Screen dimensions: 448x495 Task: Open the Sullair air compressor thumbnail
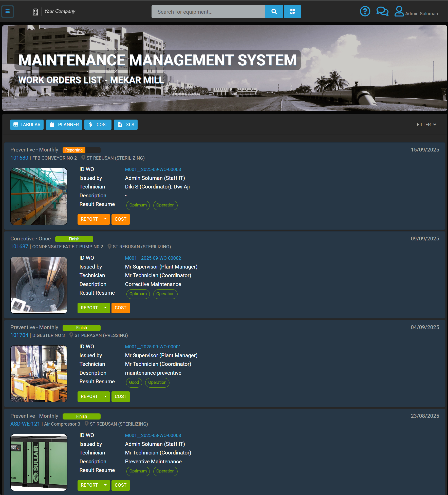(39, 462)
